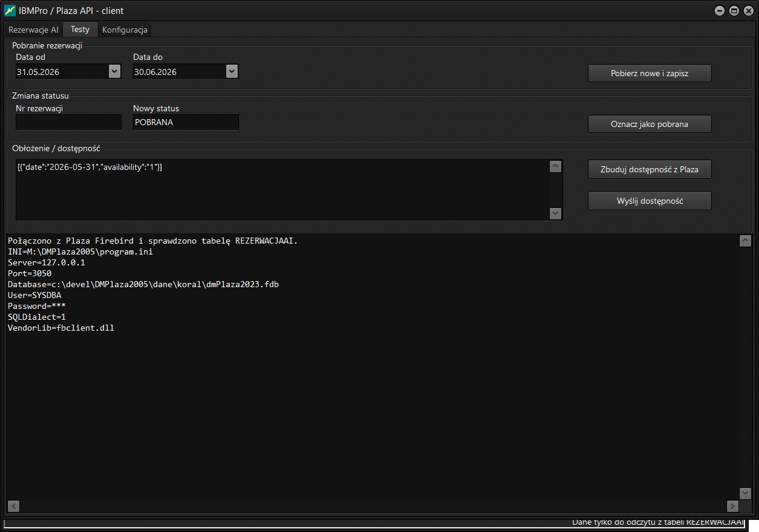Minimize the IBMPro window
The height and width of the screenshot is (532, 759).
[x=719, y=10]
